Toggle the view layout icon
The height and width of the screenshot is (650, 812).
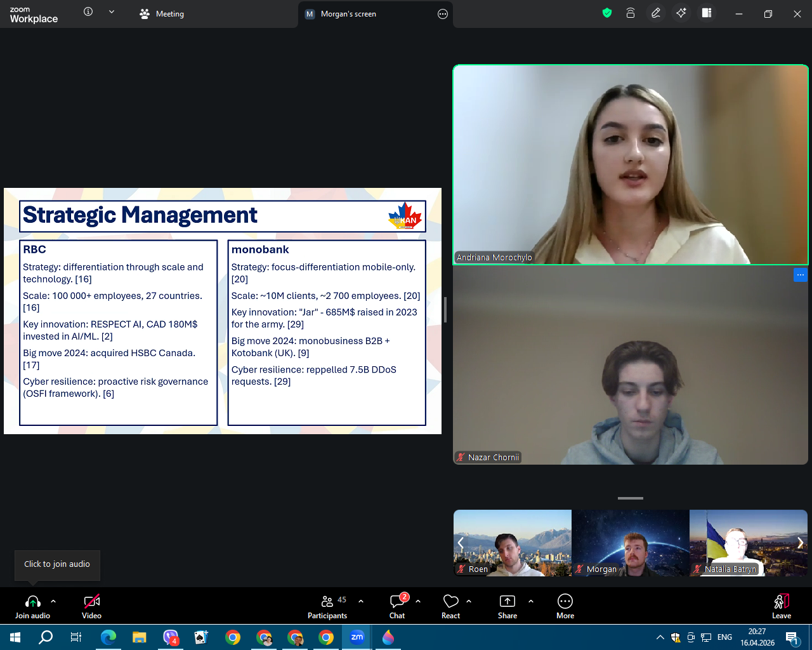coord(707,13)
